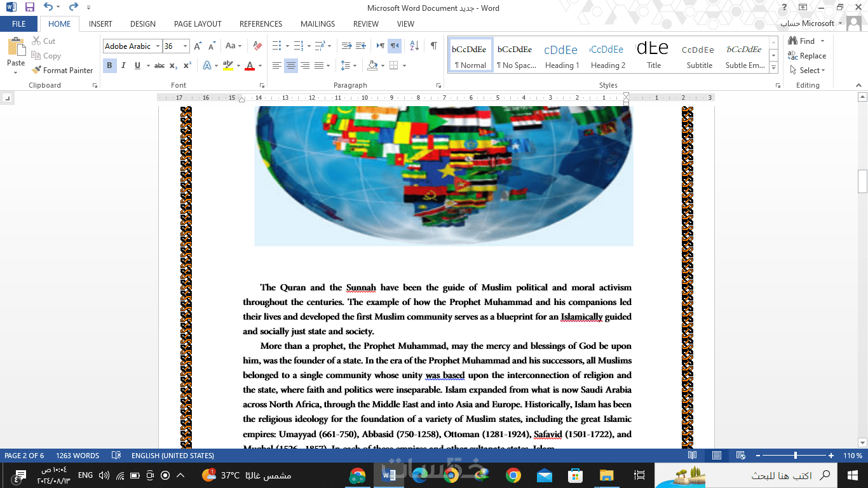Apply subscript formatting

(x=175, y=65)
